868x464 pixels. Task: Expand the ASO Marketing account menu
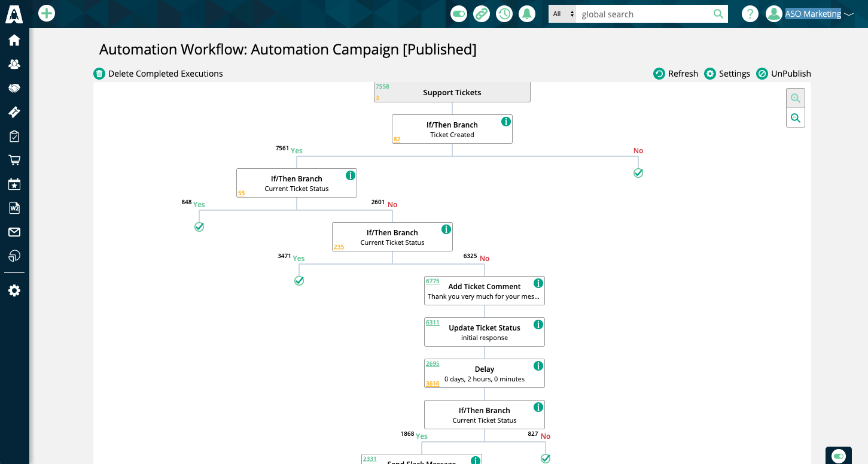819,14
